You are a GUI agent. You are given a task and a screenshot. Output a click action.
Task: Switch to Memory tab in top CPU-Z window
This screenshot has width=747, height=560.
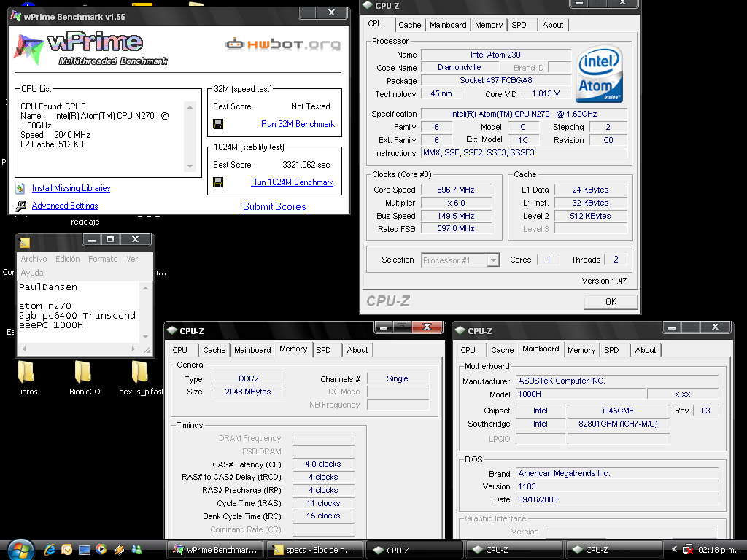[489, 26]
